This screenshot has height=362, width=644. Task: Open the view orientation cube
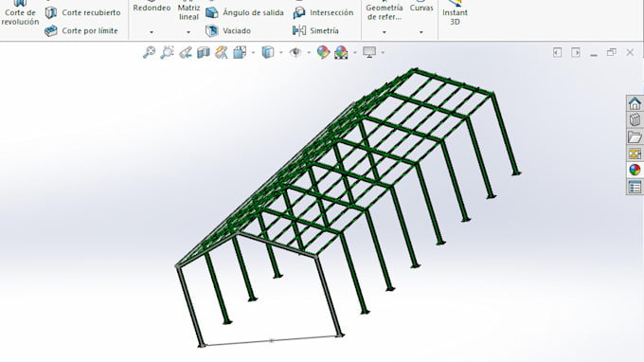(x=240, y=53)
